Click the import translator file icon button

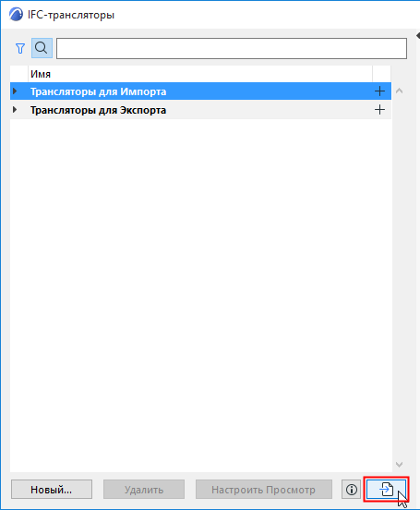pos(386,489)
